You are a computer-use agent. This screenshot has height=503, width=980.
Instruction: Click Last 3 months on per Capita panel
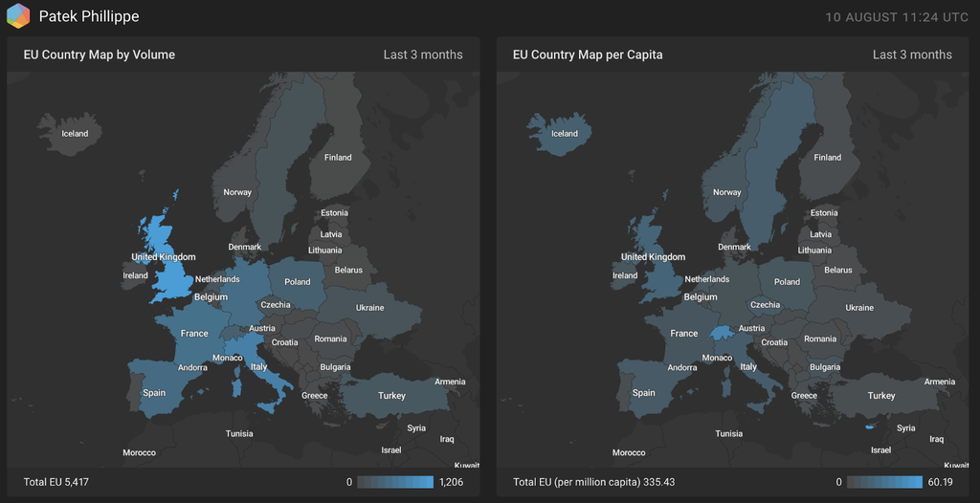[912, 55]
